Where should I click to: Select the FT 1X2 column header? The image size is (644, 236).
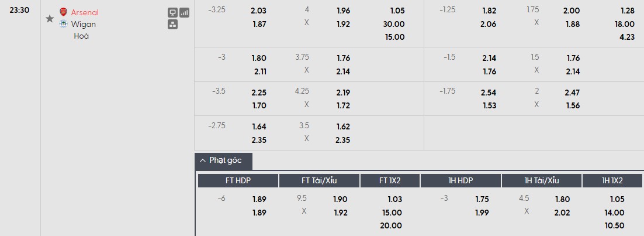tap(390, 180)
